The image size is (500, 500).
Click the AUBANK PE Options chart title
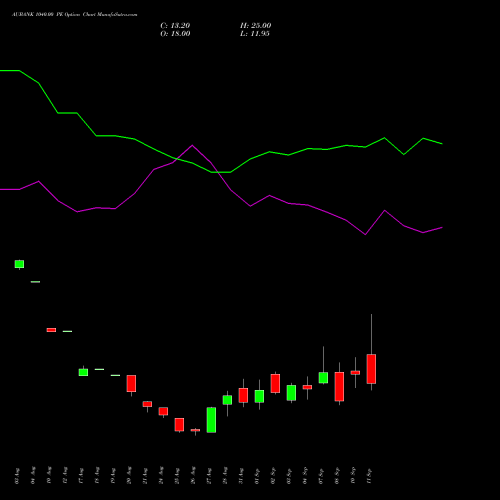click(x=74, y=15)
